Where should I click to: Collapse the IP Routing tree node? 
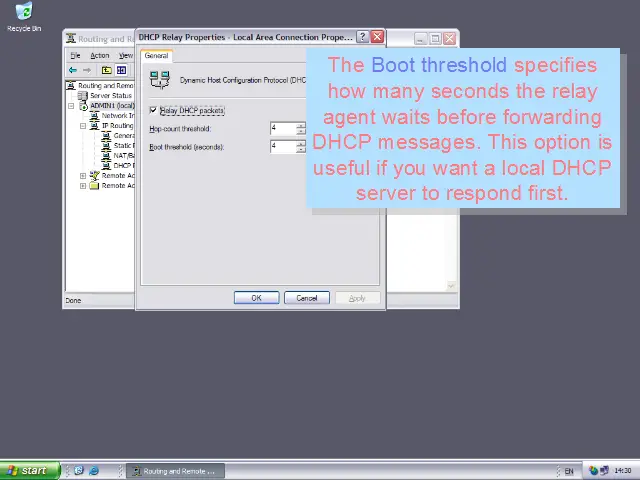click(x=83, y=126)
